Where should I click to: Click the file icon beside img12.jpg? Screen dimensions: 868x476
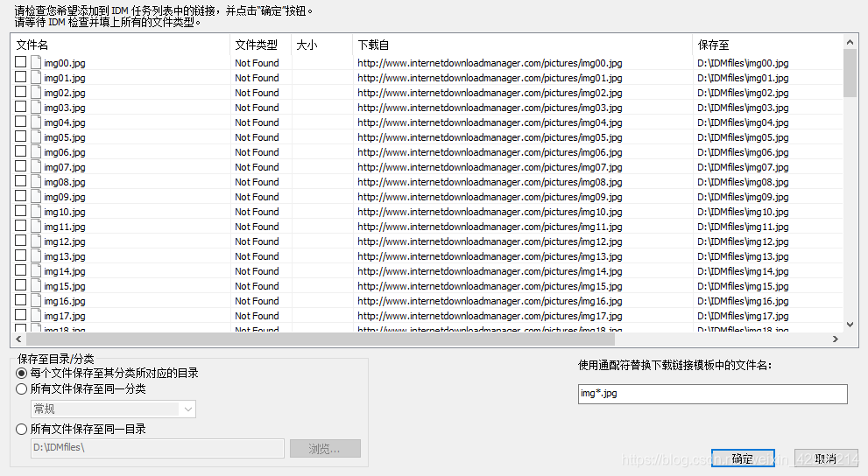point(36,241)
